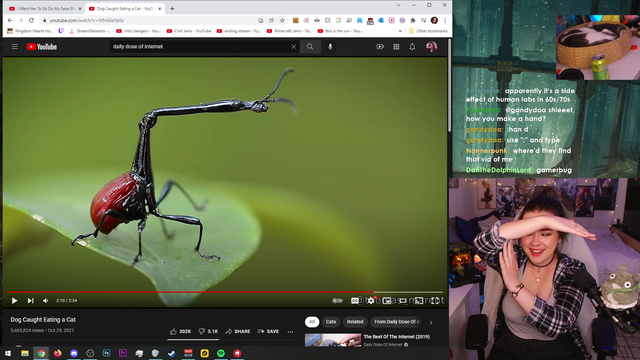Open the YouTube hamburger guide menu

pos(15,47)
